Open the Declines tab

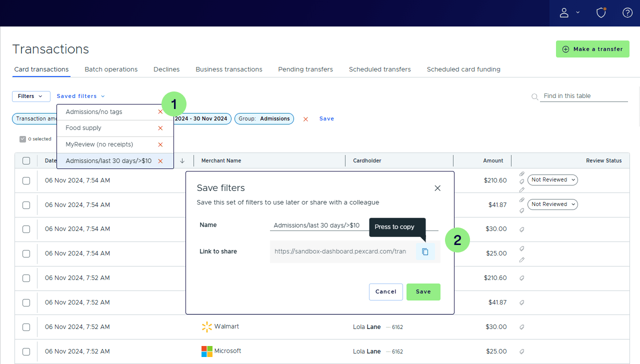pyautogui.click(x=166, y=69)
